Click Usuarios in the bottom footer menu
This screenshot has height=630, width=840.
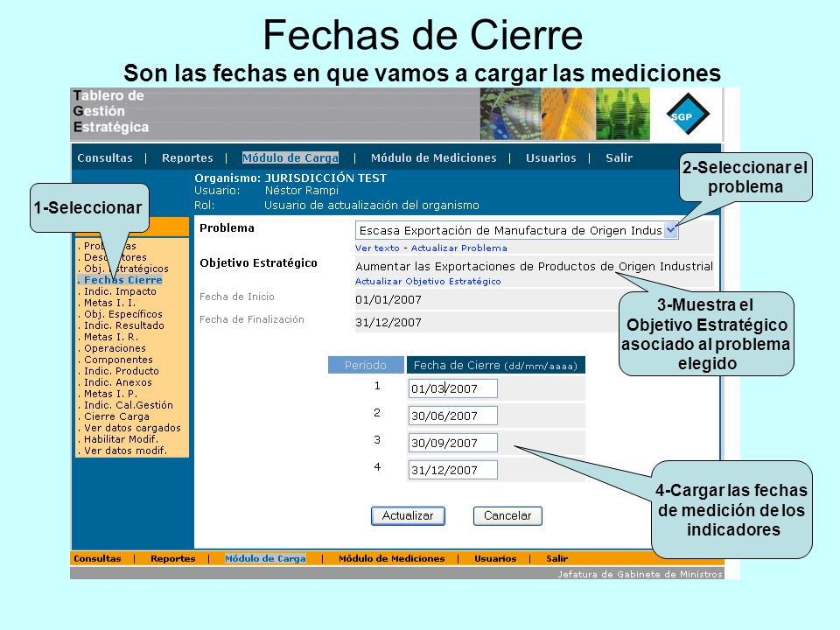(x=495, y=558)
